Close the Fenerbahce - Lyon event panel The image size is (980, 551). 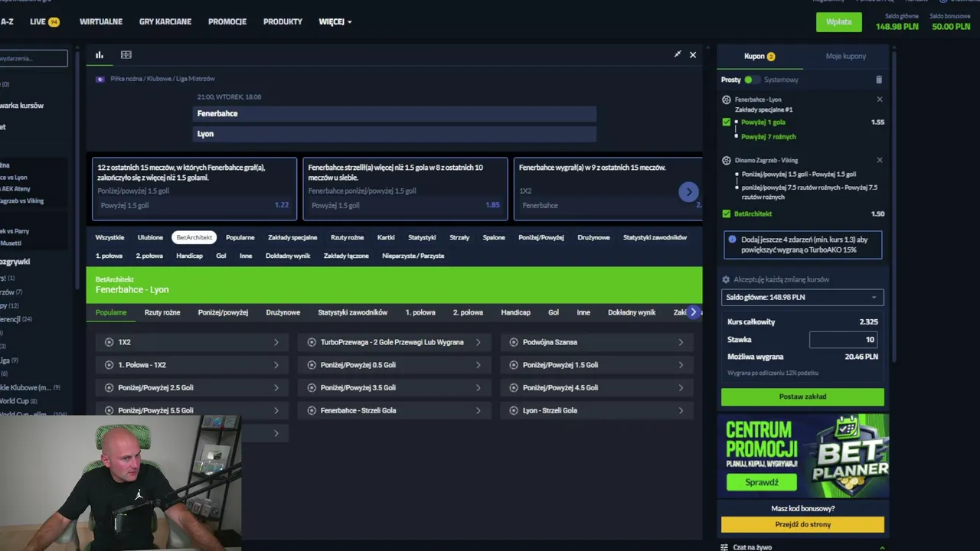point(693,55)
